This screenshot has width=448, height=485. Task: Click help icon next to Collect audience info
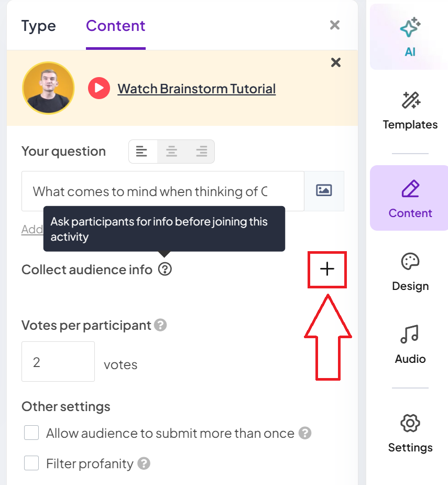(x=165, y=269)
